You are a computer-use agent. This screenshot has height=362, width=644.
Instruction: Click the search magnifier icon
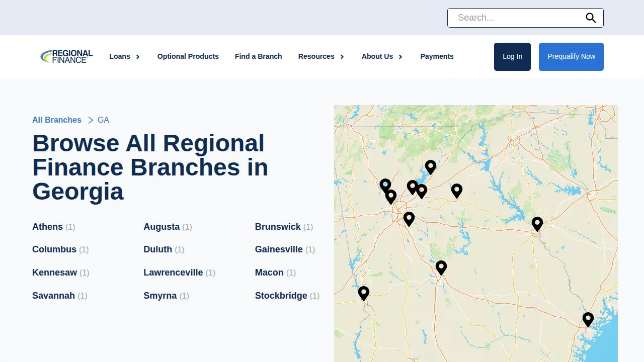click(x=591, y=18)
